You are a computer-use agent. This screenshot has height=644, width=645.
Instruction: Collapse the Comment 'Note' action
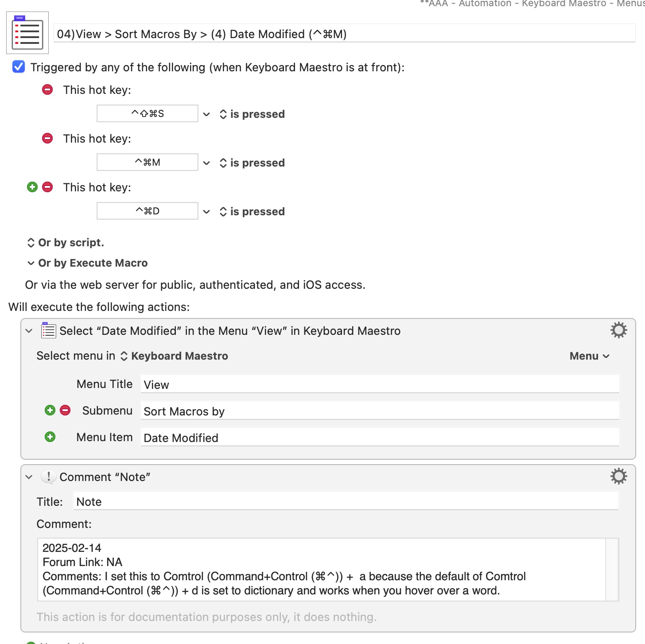point(29,477)
